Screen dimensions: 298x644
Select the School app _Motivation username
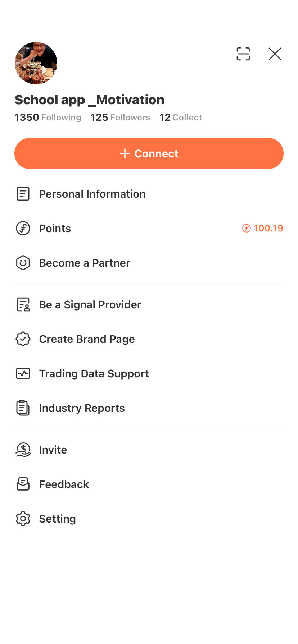(x=89, y=100)
